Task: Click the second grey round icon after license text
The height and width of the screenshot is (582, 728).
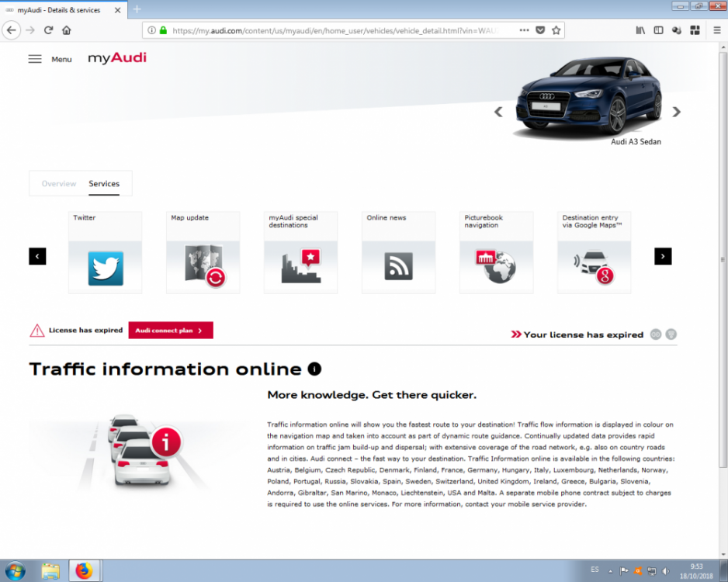Action: click(x=671, y=334)
